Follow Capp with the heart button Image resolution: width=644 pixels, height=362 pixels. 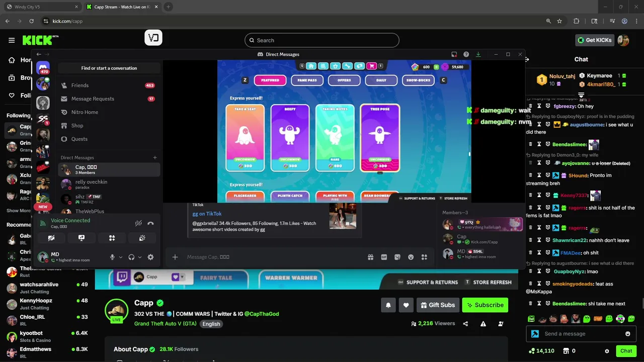(406, 305)
